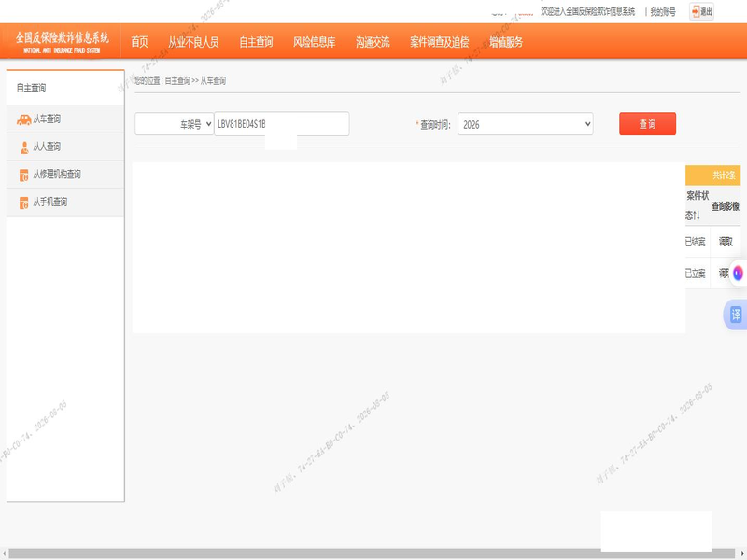Click the scrollbar left arrow
Image resolution: width=747 pixels, height=560 pixels.
4,553
